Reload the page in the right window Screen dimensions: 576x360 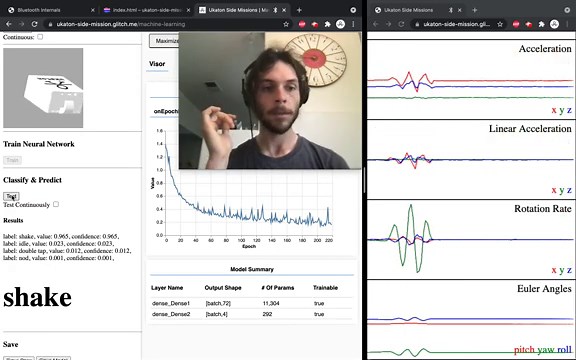(401, 24)
